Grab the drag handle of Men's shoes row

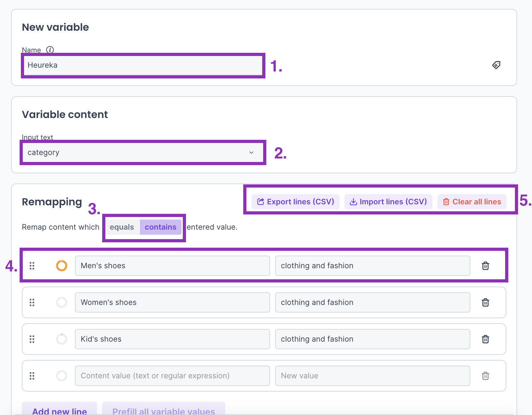32,266
